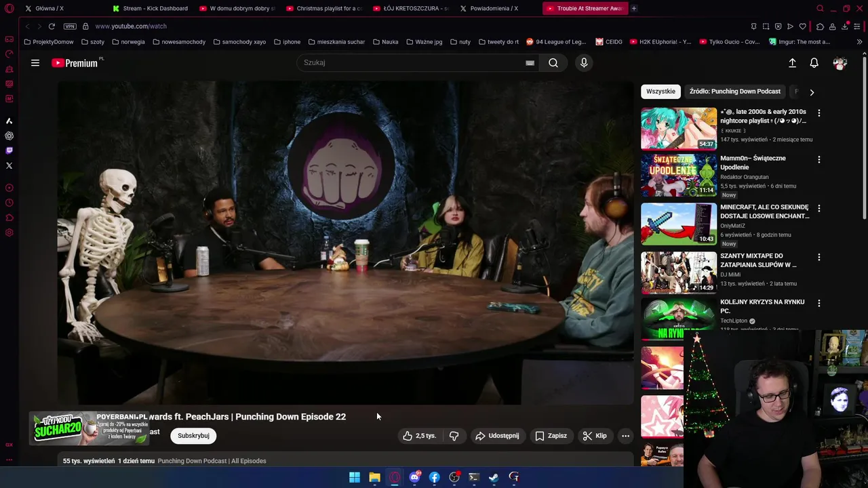
Task: Switch to Christmas playlist tab
Action: click(324, 9)
